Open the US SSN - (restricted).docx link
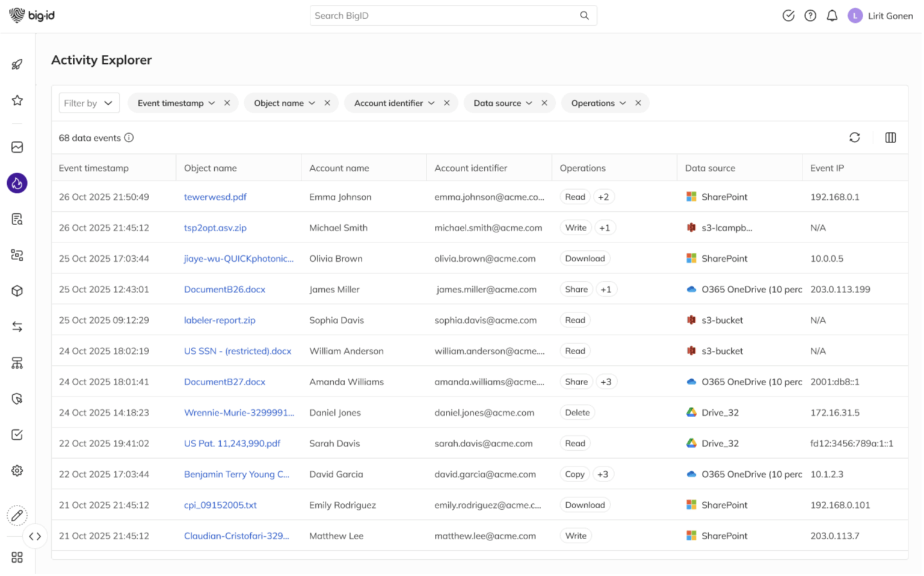924x576 pixels. pyautogui.click(x=238, y=352)
